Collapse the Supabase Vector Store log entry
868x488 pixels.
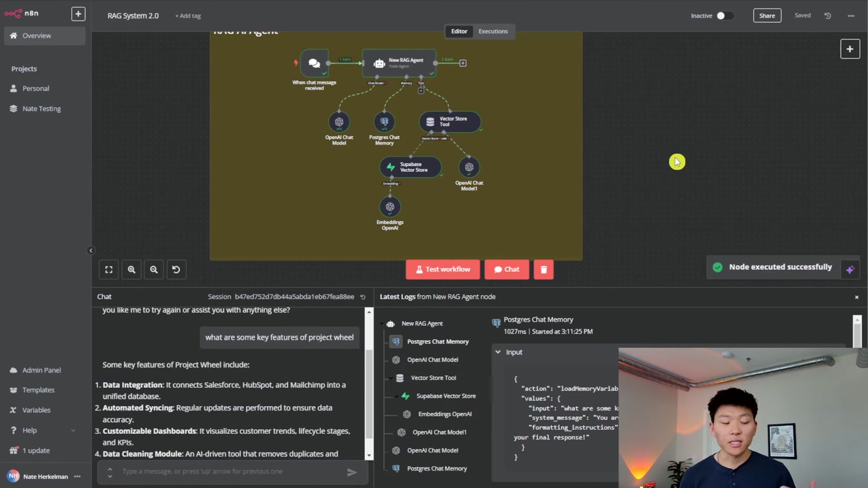coord(397,396)
